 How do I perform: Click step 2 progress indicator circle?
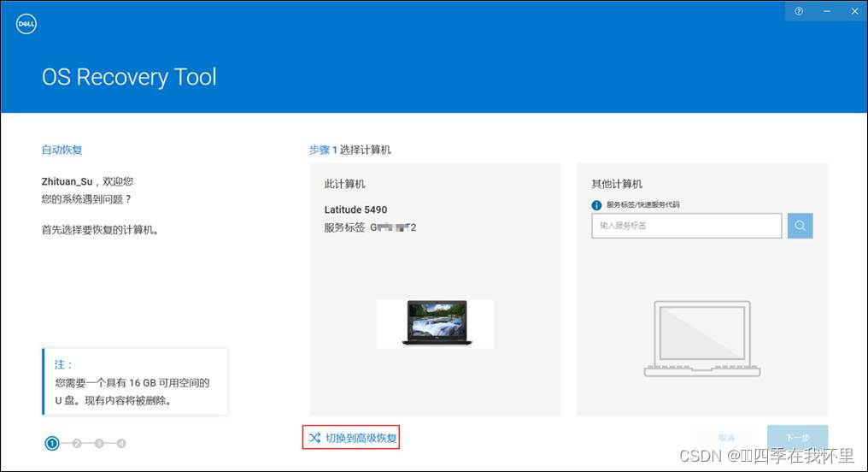coord(77,443)
